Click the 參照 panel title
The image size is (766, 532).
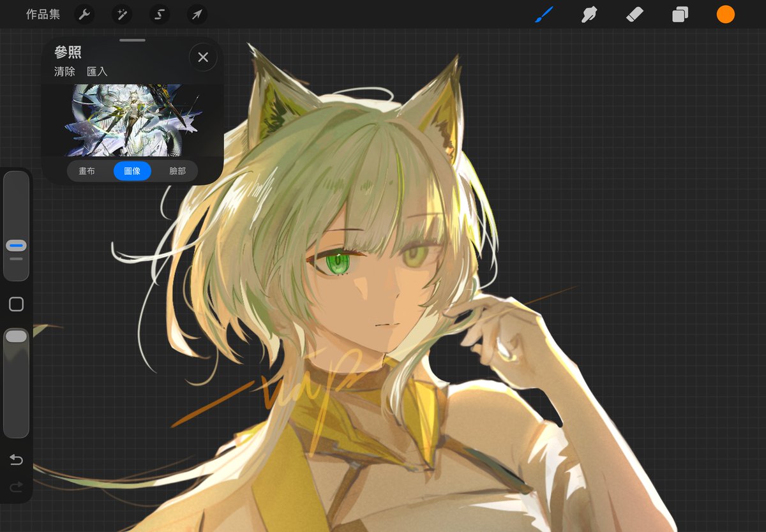pos(68,53)
